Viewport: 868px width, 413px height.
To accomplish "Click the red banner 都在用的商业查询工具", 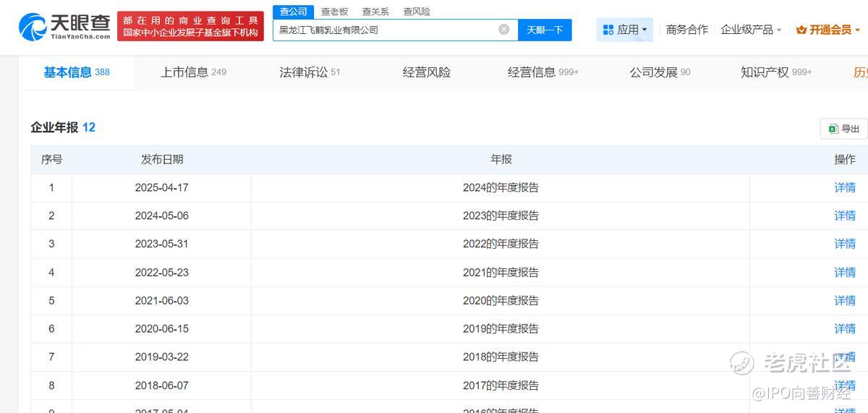I will coord(190,26).
